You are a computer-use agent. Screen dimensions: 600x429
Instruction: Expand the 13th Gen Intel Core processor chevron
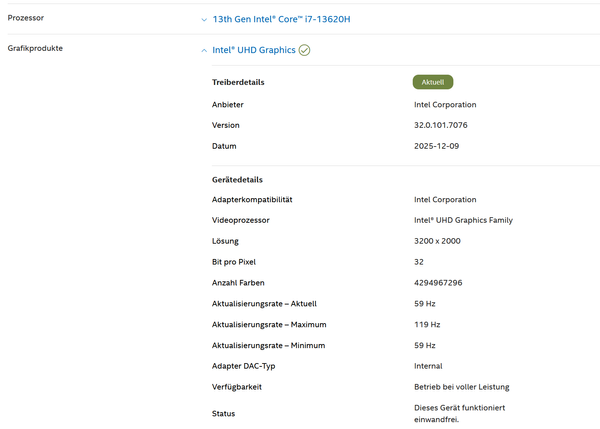[x=204, y=19]
